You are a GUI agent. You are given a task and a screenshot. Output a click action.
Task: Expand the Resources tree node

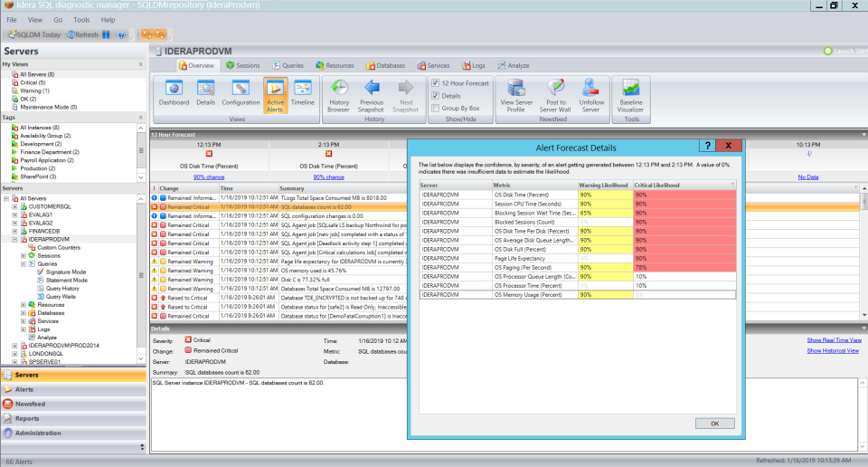24,305
